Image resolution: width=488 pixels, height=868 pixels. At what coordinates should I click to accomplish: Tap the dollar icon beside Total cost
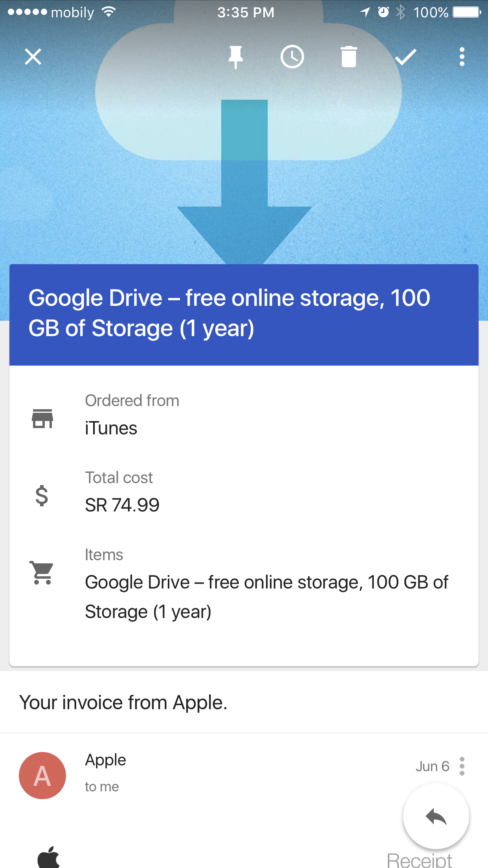pyautogui.click(x=42, y=496)
